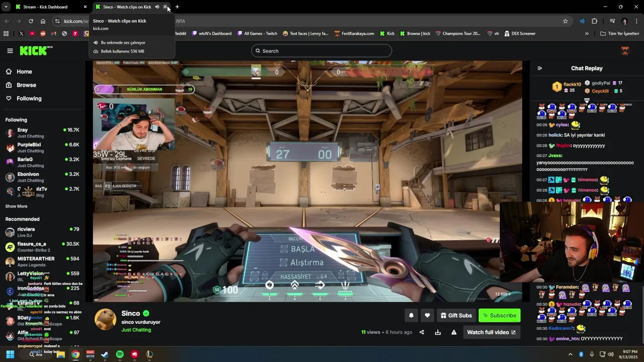Expand bookmarks overflow chevron
This screenshot has width=644, height=362.
pos(587,34)
